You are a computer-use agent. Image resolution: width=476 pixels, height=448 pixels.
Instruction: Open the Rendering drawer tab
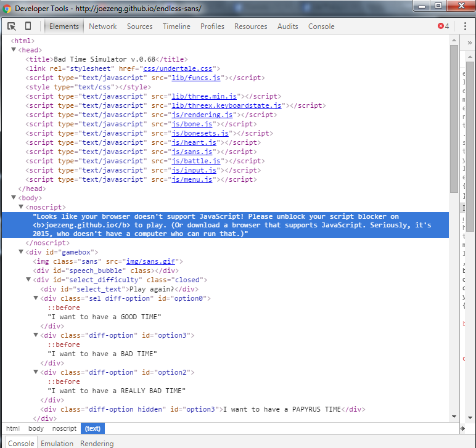[97, 443]
